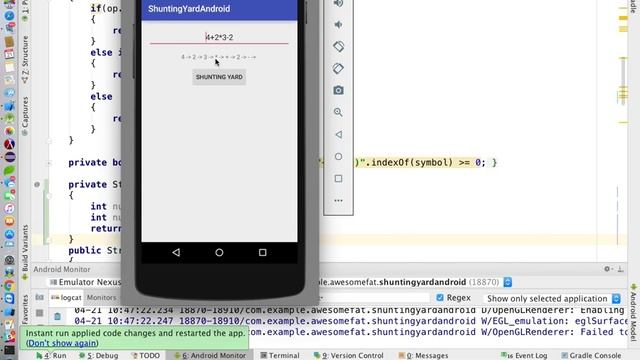Click the Overview square in emulator sidebar
This screenshot has height=360, width=640.
click(338, 178)
